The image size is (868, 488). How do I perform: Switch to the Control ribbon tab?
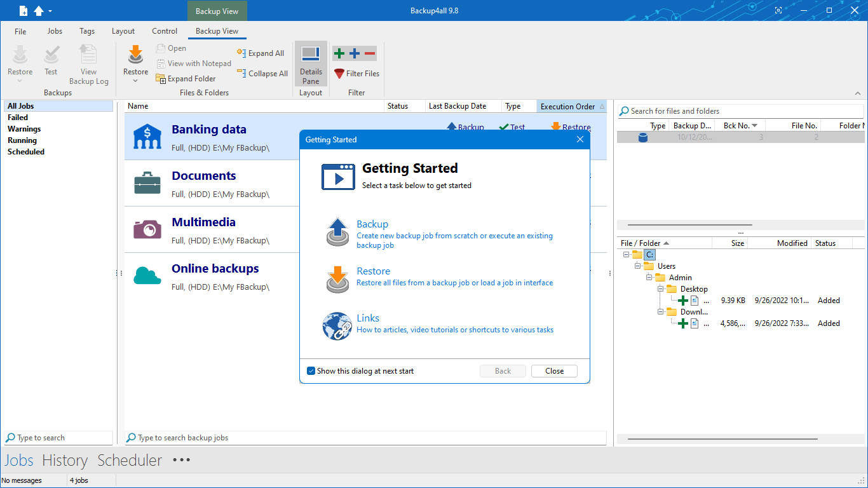(x=165, y=31)
